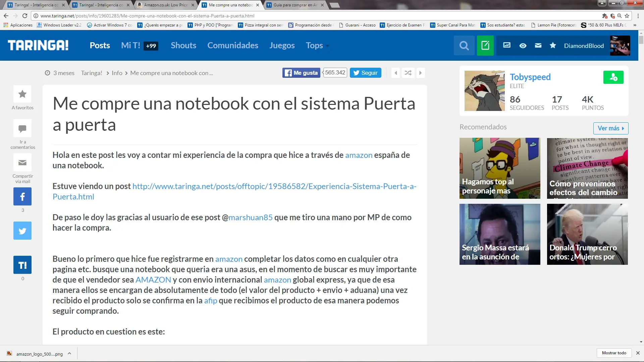Open the Comunidades section

(233, 46)
